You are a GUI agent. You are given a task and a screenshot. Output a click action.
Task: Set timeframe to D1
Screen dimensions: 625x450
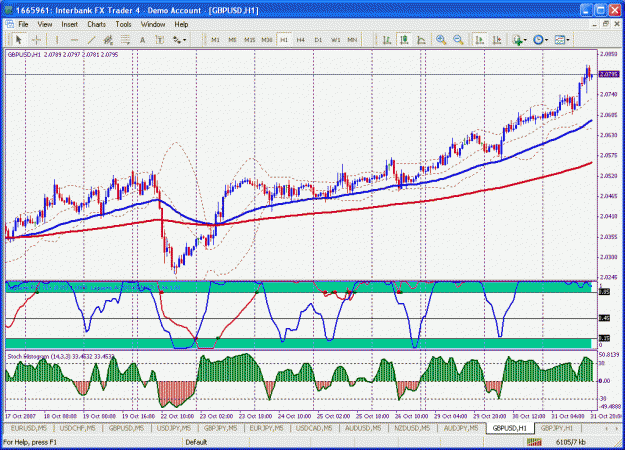coord(318,40)
